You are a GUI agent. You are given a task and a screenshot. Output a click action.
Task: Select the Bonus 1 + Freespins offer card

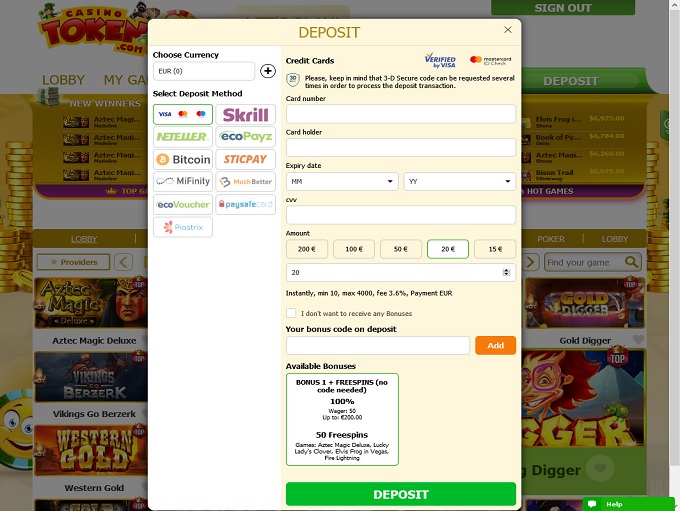tap(342, 419)
